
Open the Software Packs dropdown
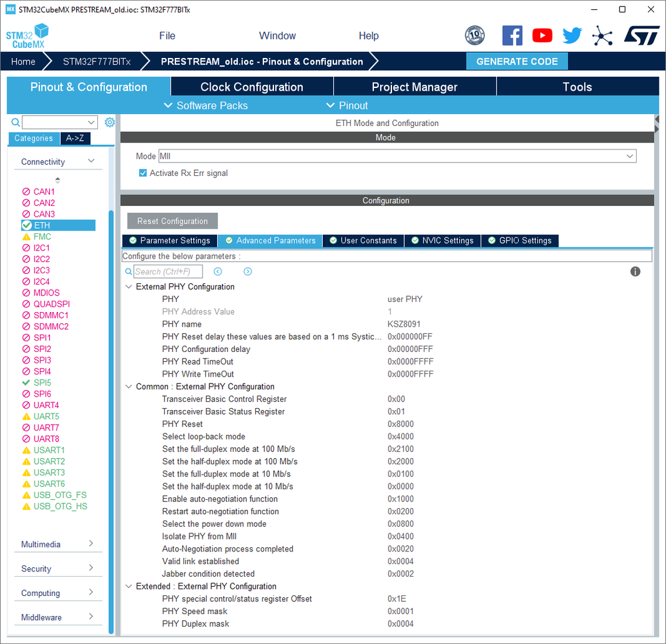pyautogui.click(x=206, y=105)
